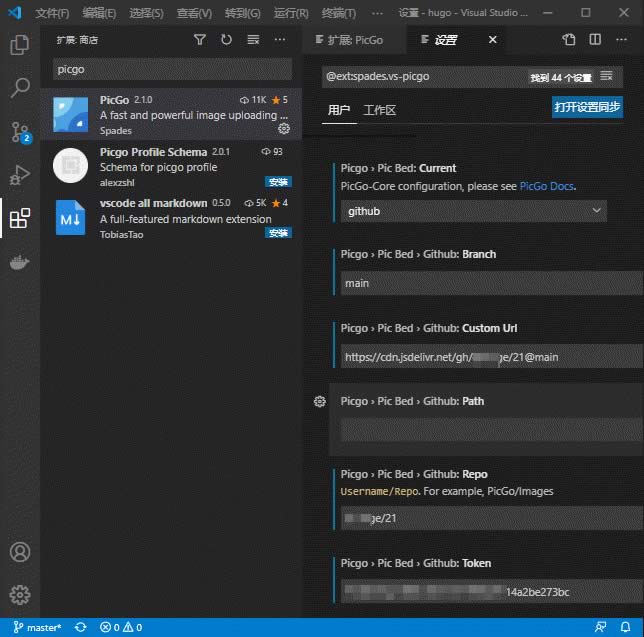This screenshot has height=637, width=644.
Task: Click the 找到 44 个设置 count label
Action: [561, 78]
